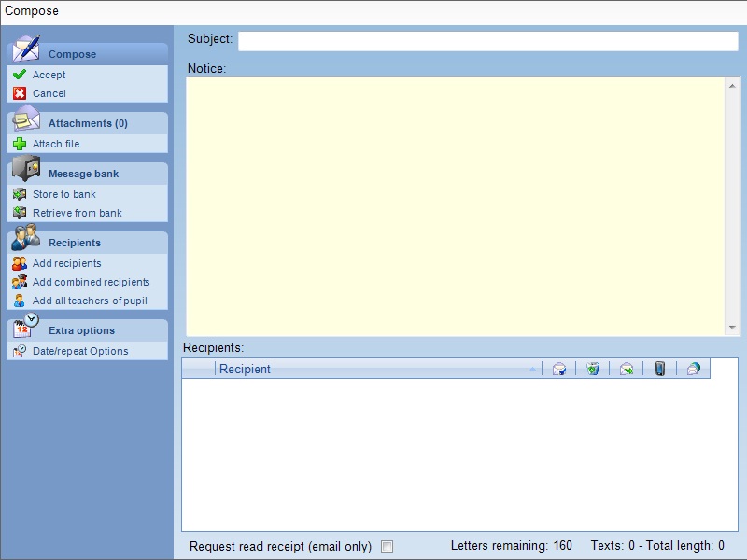Choose Retrieve from bank
This screenshot has height=560, width=747.
point(77,213)
